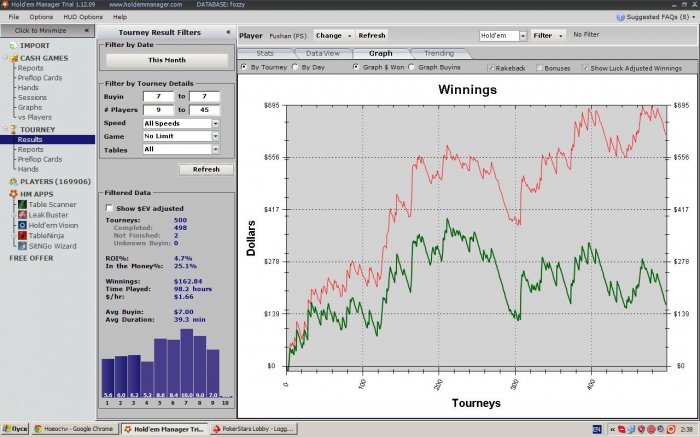Click Refresh button next to Change
The image size is (700, 437).
pyautogui.click(x=372, y=35)
